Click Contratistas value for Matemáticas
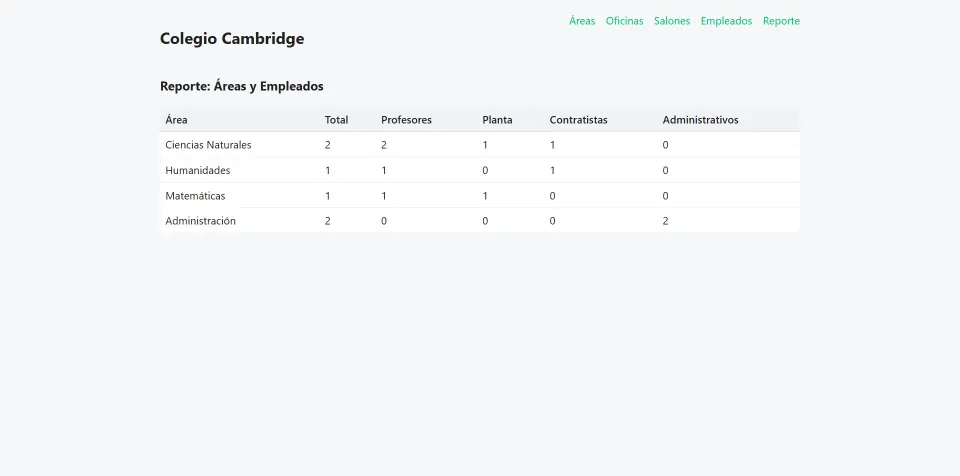 [x=552, y=196]
